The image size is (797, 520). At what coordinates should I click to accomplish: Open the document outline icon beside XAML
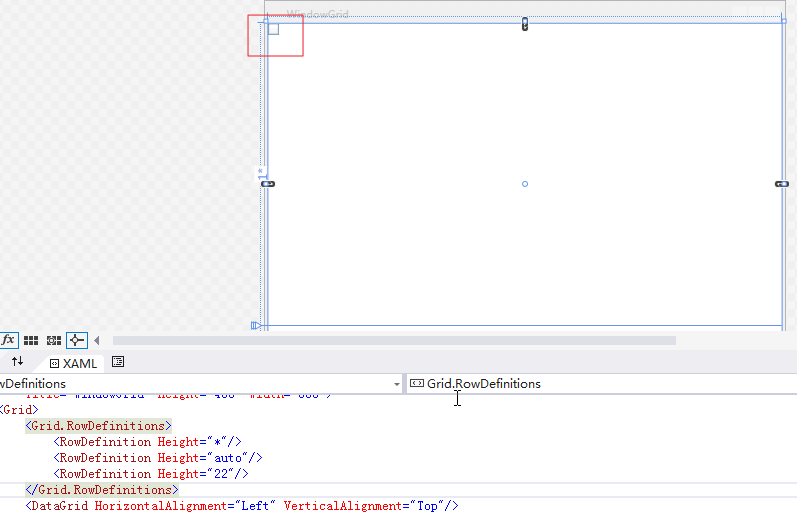click(x=118, y=362)
